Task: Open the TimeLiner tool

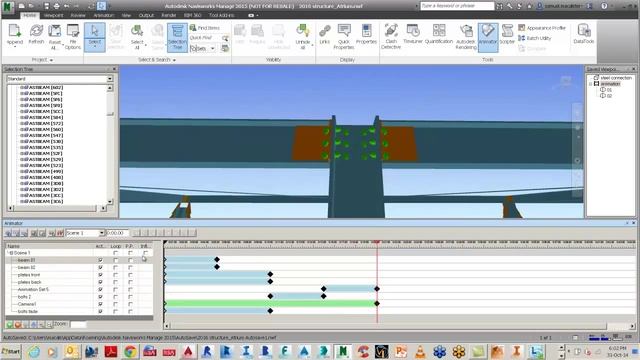Action: (x=413, y=34)
